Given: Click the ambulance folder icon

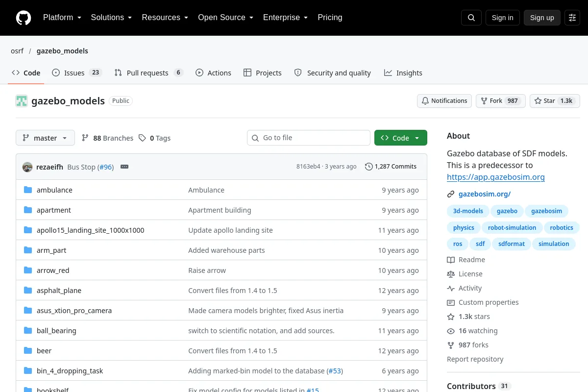Looking at the screenshot, I should (x=28, y=190).
